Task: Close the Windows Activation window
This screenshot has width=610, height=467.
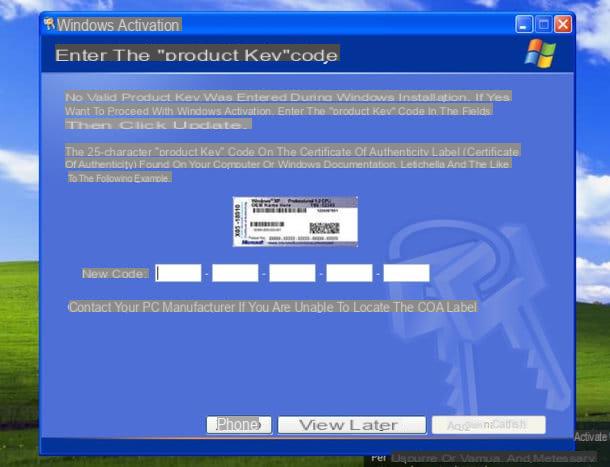Action: (563, 25)
